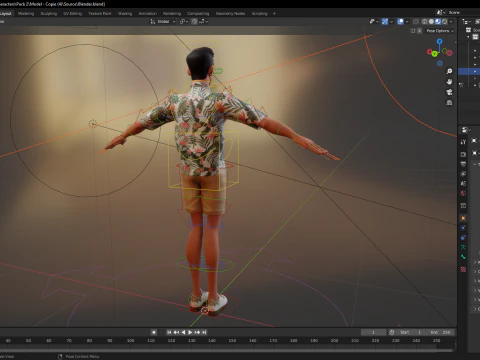Toggle camera view with the camera icon
This screenshot has height=360, width=480.
click(x=449, y=92)
